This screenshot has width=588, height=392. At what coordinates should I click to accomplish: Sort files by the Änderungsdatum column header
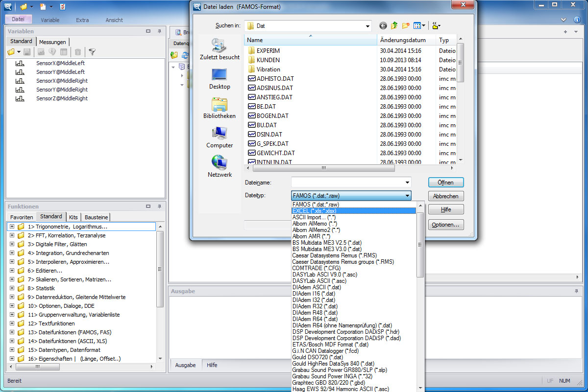pos(406,40)
